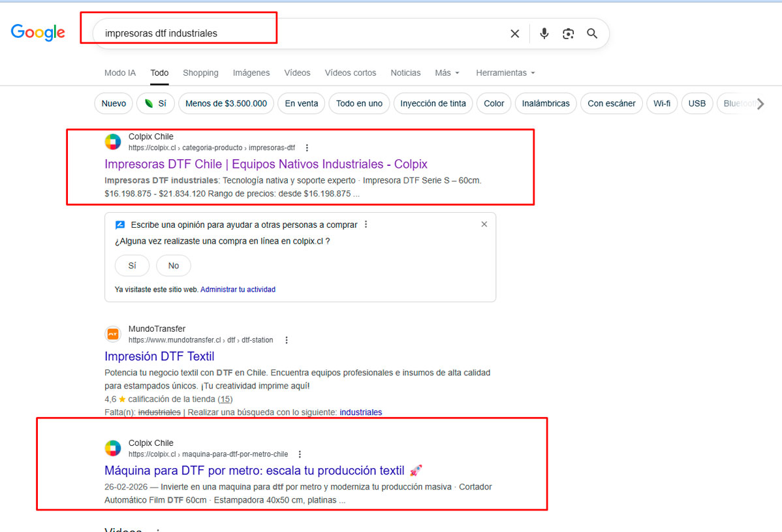Select the Todo tab

click(x=159, y=73)
